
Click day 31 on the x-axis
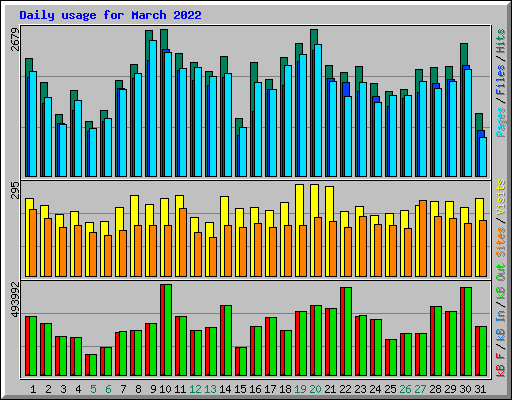[480, 389]
